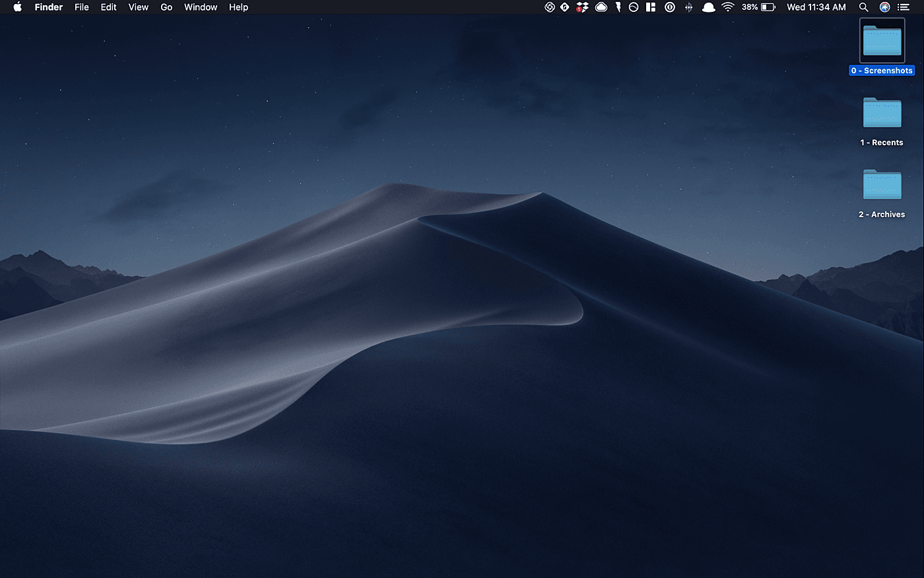Click the hat-shaped menu bar icon
The image size is (924, 578).
click(708, 7)
